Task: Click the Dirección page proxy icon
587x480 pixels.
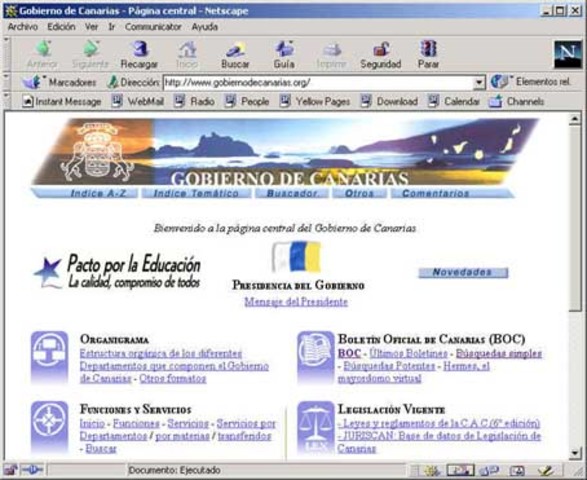Action: 112,82
